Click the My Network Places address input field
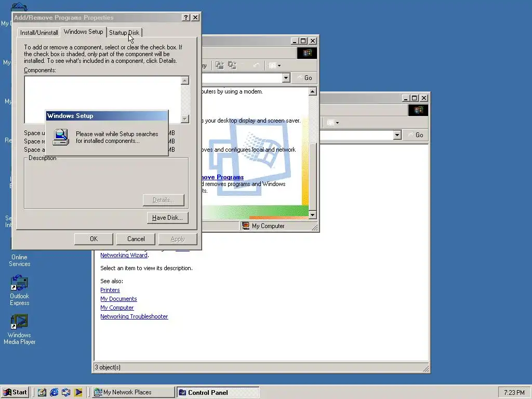Viewport: 532px width, 399px height. 357,135
